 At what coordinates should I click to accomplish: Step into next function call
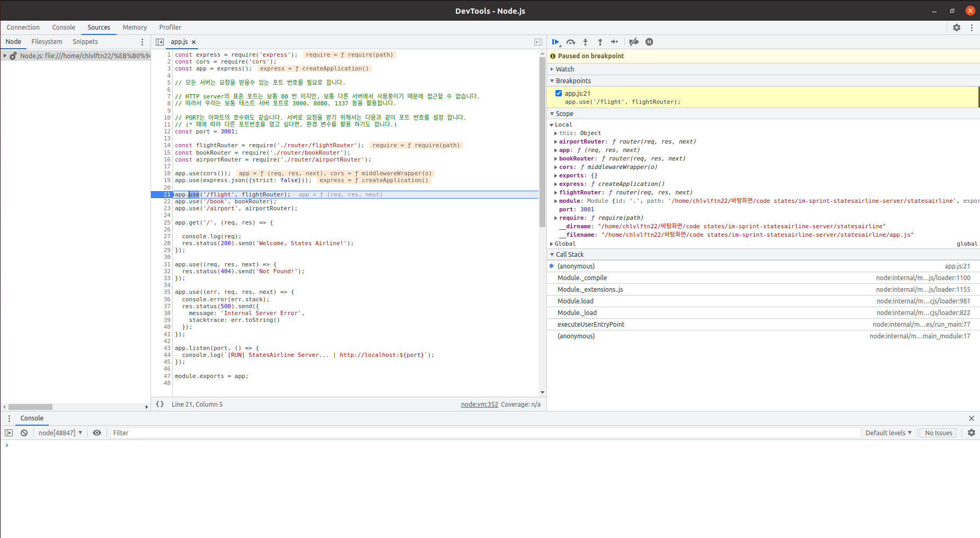click(x=585, y=42)
